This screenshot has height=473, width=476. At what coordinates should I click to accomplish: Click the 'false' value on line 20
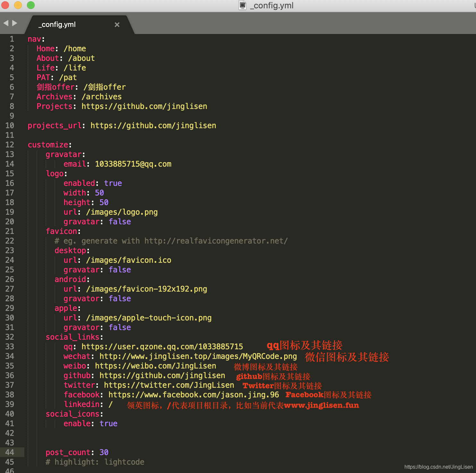pyautogui.click(x=120, y=222)
